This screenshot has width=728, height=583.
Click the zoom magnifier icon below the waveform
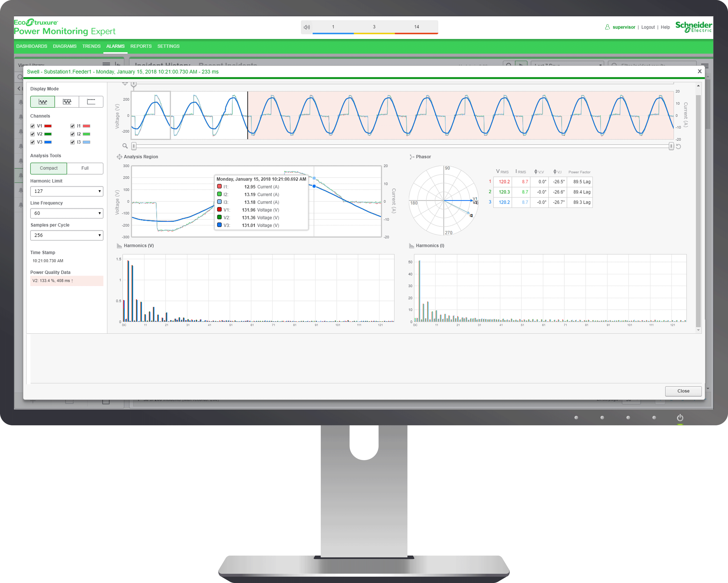(125, 146)
